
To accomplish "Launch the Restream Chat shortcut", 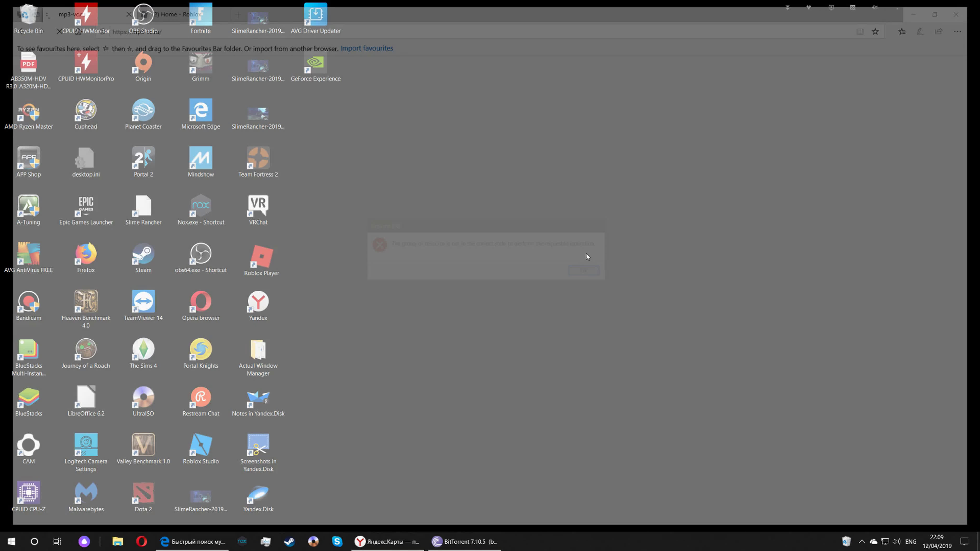I will point(200,402).
